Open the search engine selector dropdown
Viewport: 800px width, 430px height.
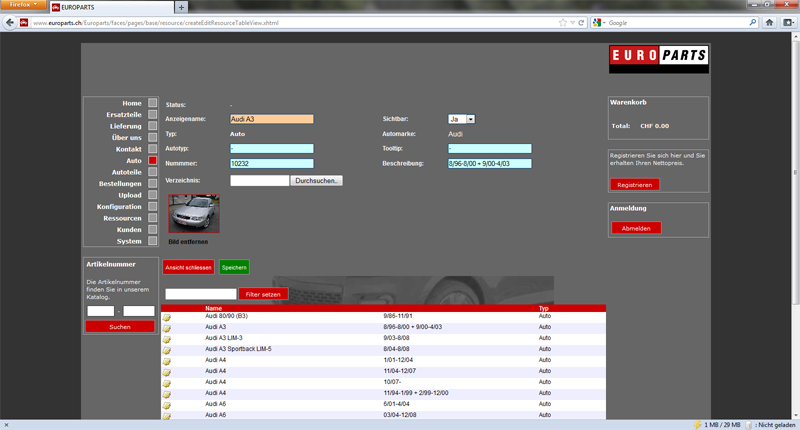598,22
